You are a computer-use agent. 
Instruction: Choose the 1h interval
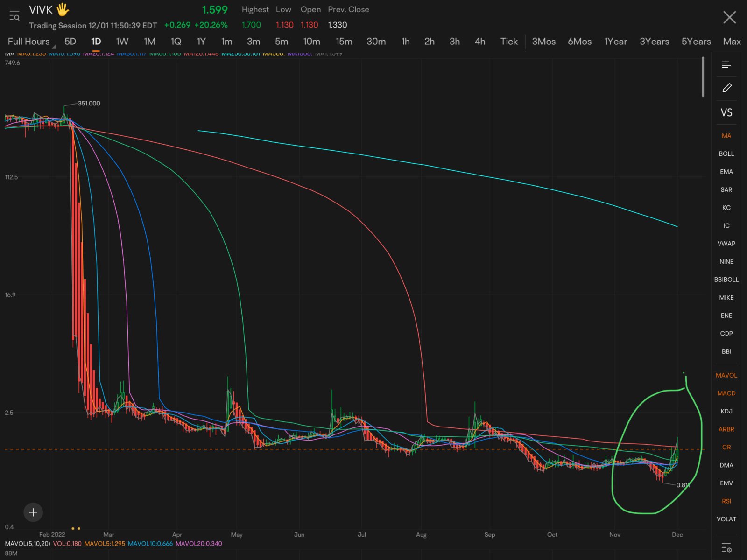coord(406,42)
